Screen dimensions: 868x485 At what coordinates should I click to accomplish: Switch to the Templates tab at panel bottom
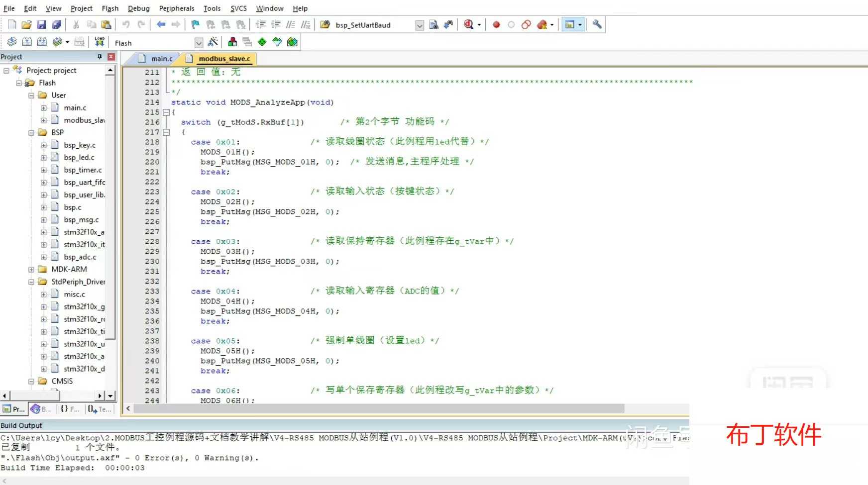pos(100,409)
